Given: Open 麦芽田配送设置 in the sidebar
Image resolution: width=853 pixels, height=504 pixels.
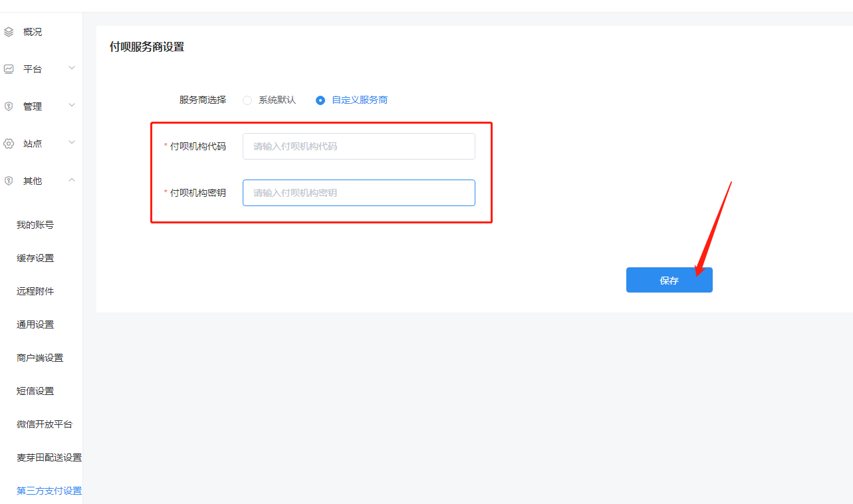Looking at the screenshot, I should (49, 457).
